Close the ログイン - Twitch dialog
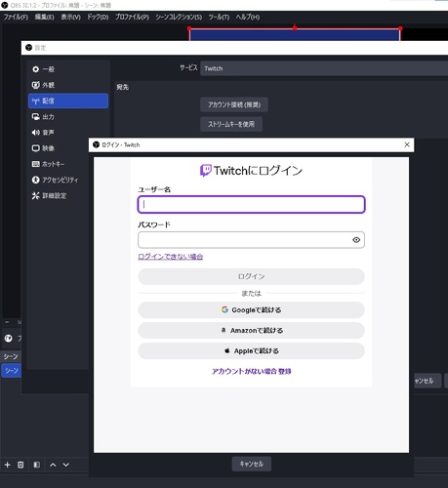Viewport: 448px width, 488px height. point(407,144)
